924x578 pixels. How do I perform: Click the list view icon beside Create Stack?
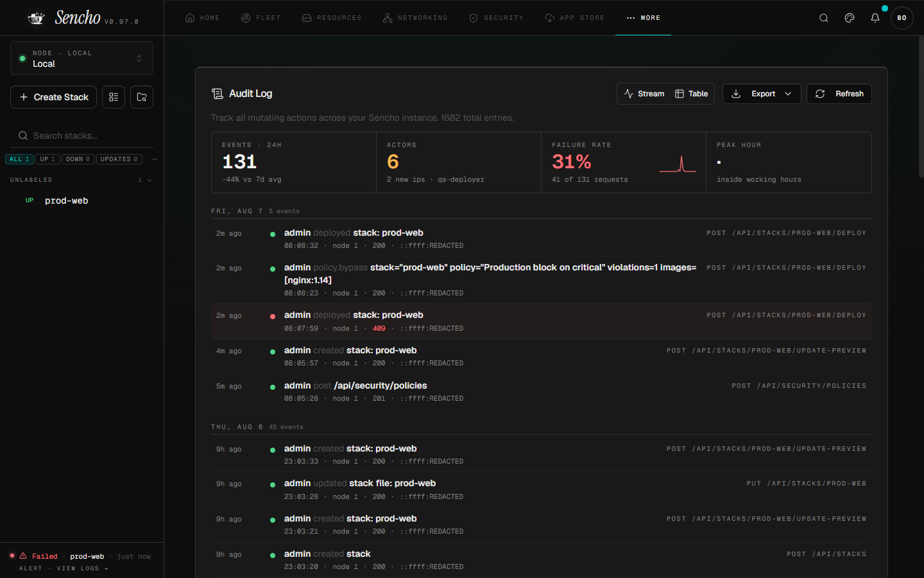[x=114, y=97]
